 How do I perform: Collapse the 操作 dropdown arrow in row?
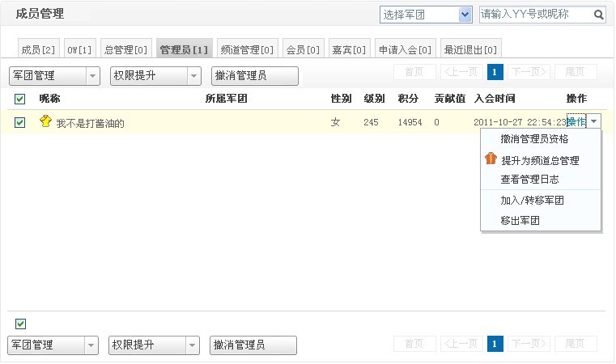click(x=594, y=121)
